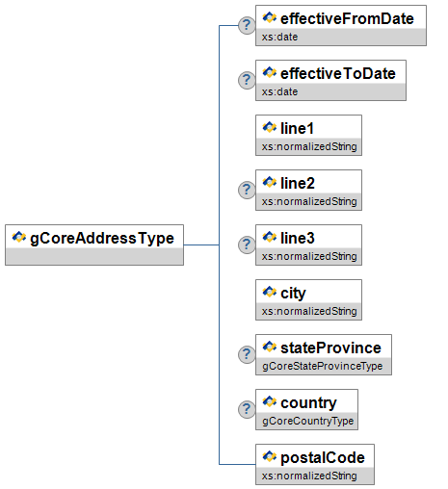Select the effectiveToDate element
This screenshot has width=448, height=489.
coord(330,80)
